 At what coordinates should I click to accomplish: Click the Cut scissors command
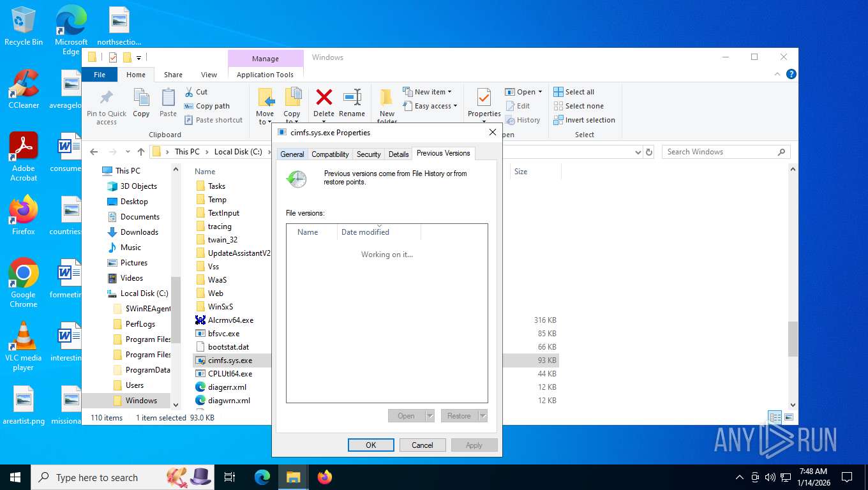pyautogui.click(x=196, y=92)
